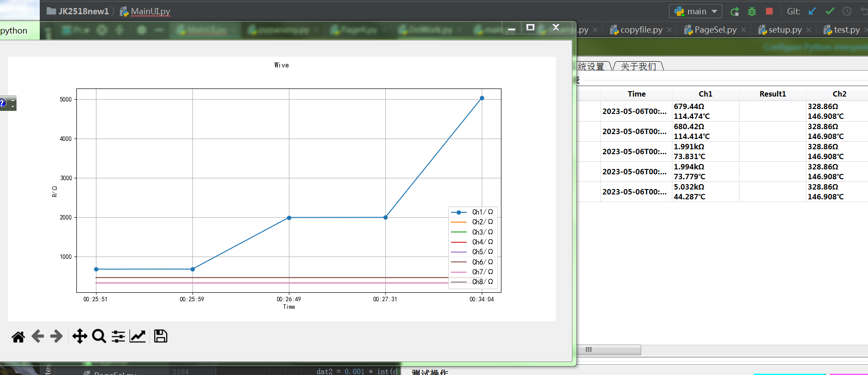The width and height of the screenshot is (868, 375).
Task: Stop the running program with red square
Action: tap(769, 11)
